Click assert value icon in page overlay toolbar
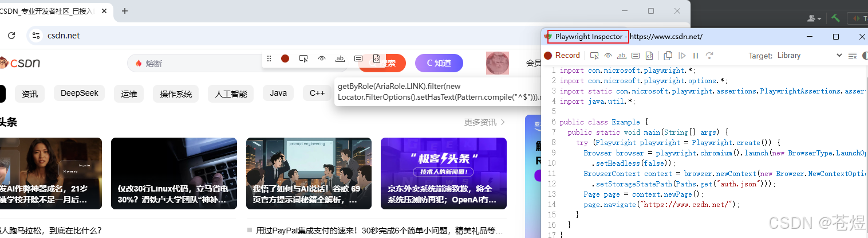 (x=358, y=58)
